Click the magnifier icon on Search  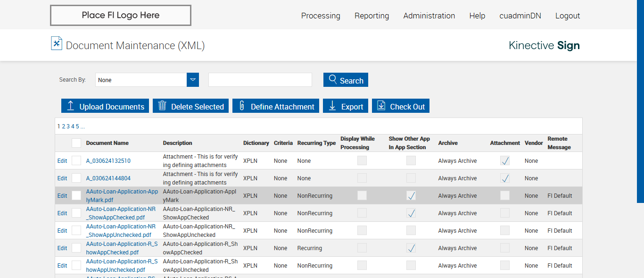pos(333,79)
